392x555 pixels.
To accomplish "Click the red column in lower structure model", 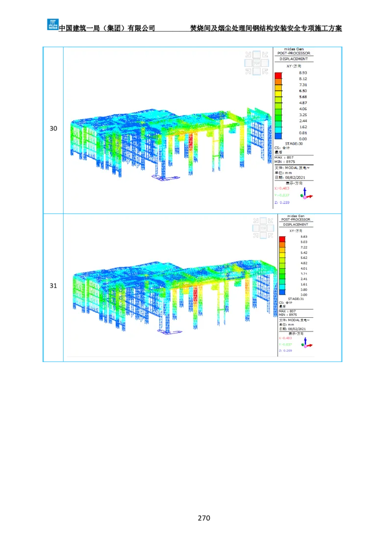I will (x=196, y=294).
